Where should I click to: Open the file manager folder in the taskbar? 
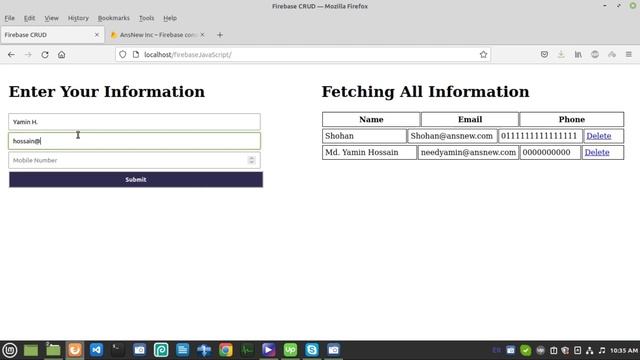click(53, 350)
